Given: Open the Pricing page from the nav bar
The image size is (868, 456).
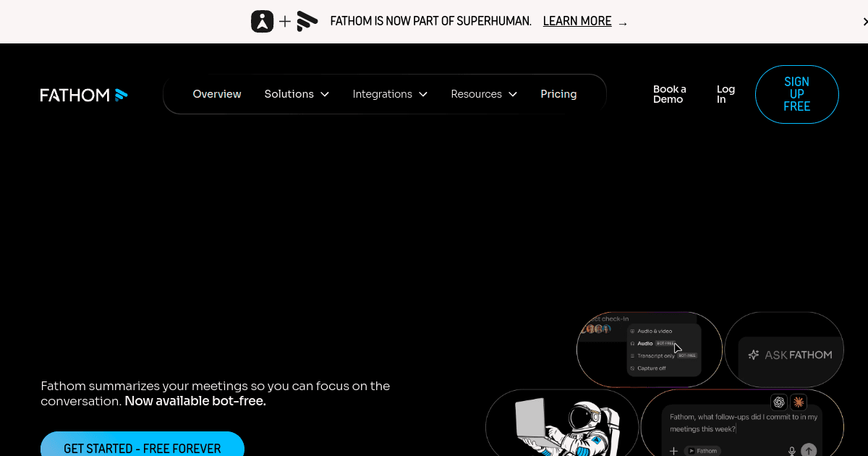Looking at the screenshot, I should (x=558, y=94).
